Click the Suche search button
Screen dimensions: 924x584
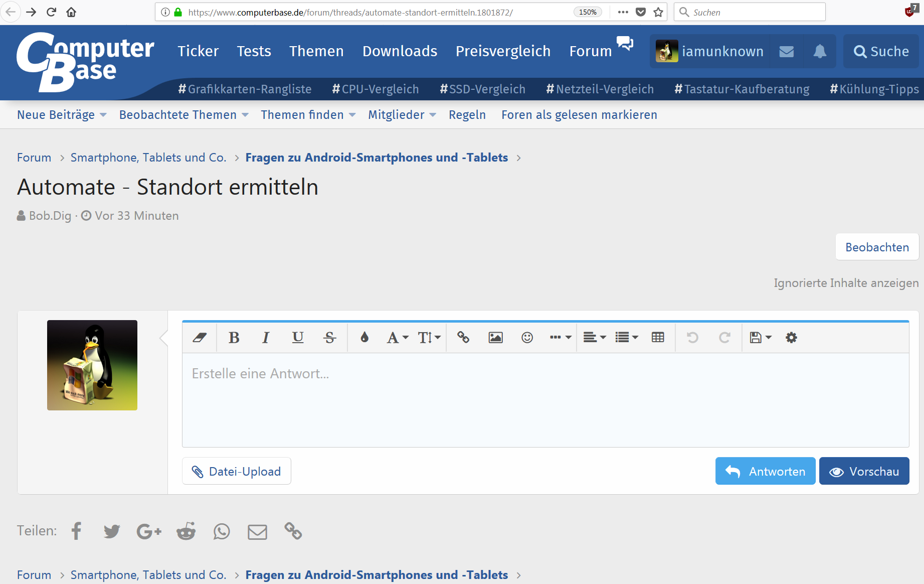pyautogui.click(x=881, y=51)
